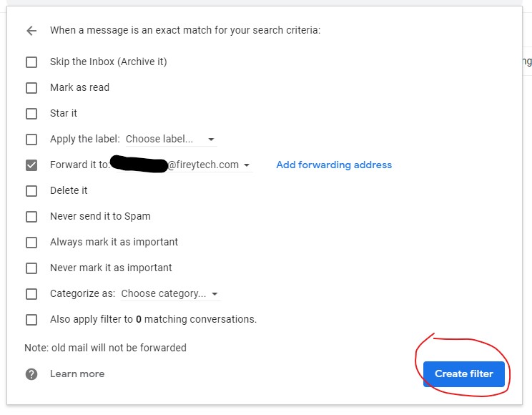
Task: Enable the Apply the label checkbox
Action: (31, 140)
